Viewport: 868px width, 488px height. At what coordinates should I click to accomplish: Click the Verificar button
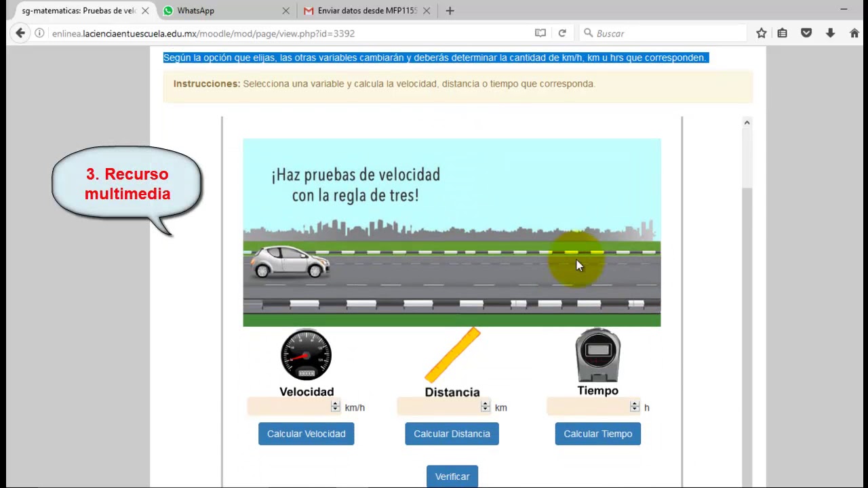click(452, 476)
